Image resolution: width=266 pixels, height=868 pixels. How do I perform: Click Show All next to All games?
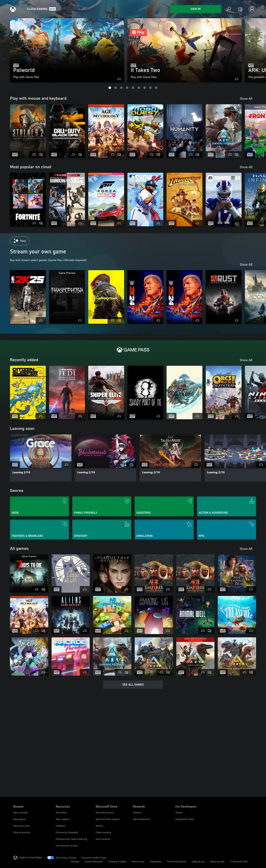click(x=246, y=549)
